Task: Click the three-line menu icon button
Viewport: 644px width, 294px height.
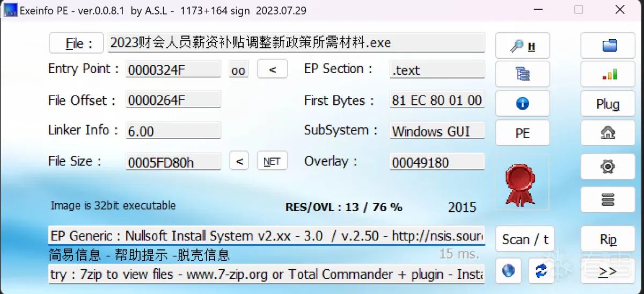Action: [608, 200]
